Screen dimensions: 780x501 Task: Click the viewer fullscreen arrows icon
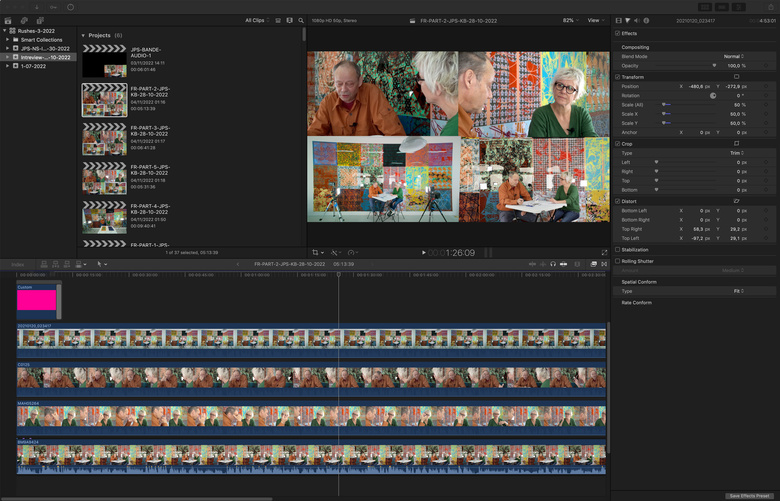[605, 253]
